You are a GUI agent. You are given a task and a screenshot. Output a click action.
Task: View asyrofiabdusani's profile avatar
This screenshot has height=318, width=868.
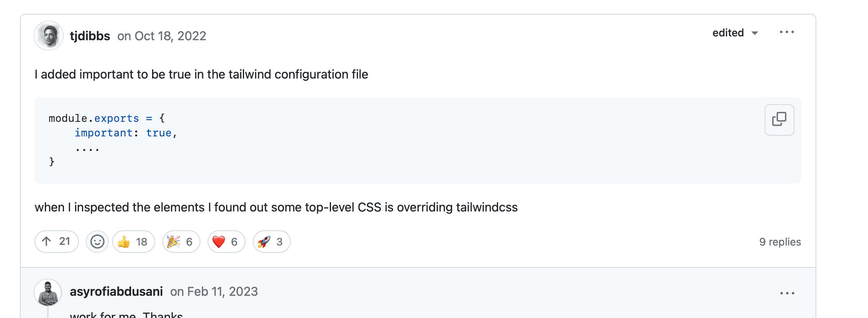pyautogui.click(x=48, y=293)
